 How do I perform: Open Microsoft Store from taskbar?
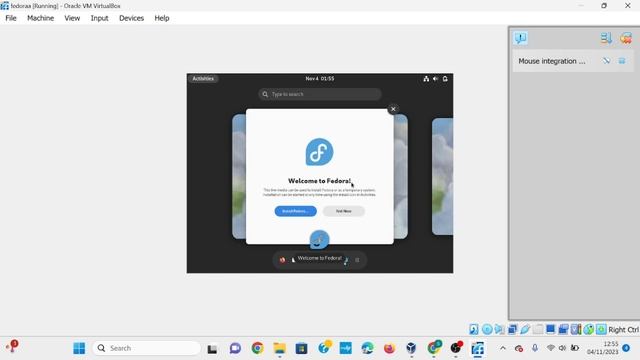pyautogui.click(x=302, y=348)
